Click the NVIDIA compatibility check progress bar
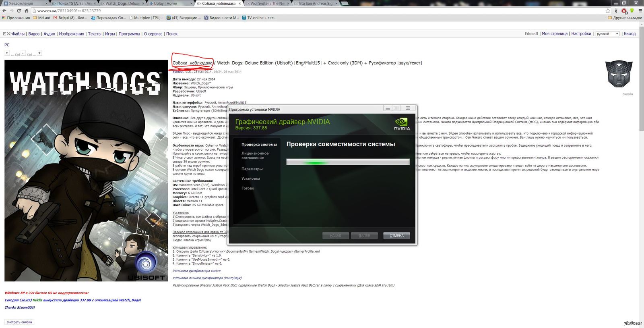The width and height of the screenshot is (644, 328). coord(348,162)
